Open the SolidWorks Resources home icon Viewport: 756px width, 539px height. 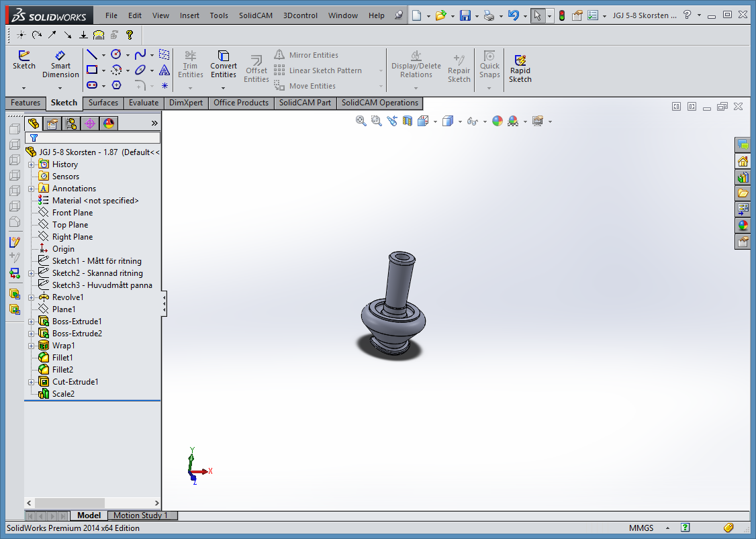coord(743,161)
